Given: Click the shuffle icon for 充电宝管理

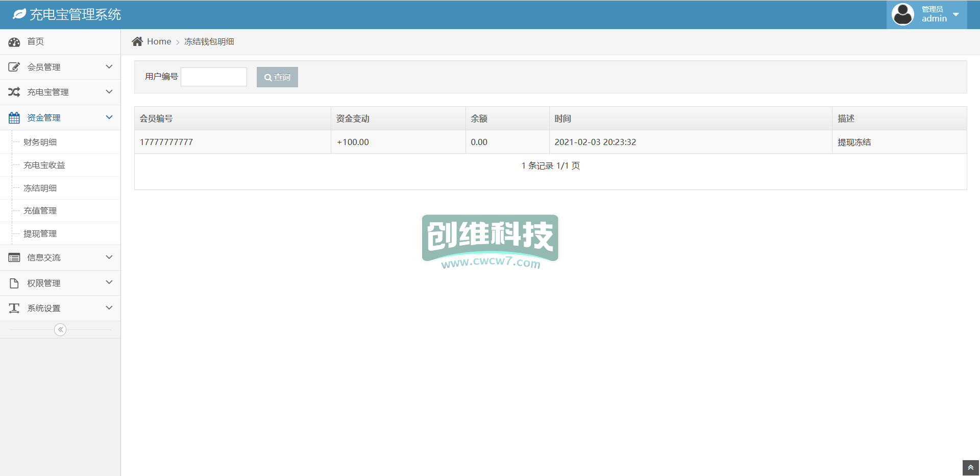Looking at the screenshot, I should pos(14,92).
